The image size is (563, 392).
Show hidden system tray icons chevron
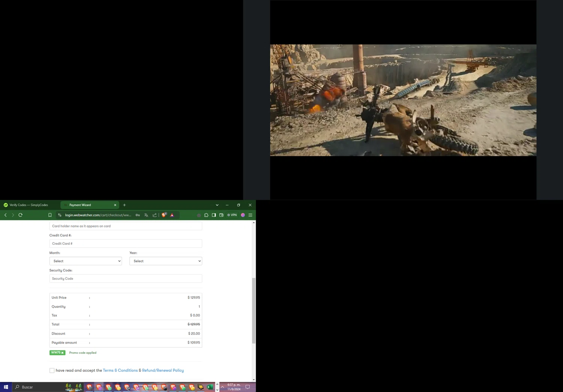pyautogui.click(x=223, y=387)
